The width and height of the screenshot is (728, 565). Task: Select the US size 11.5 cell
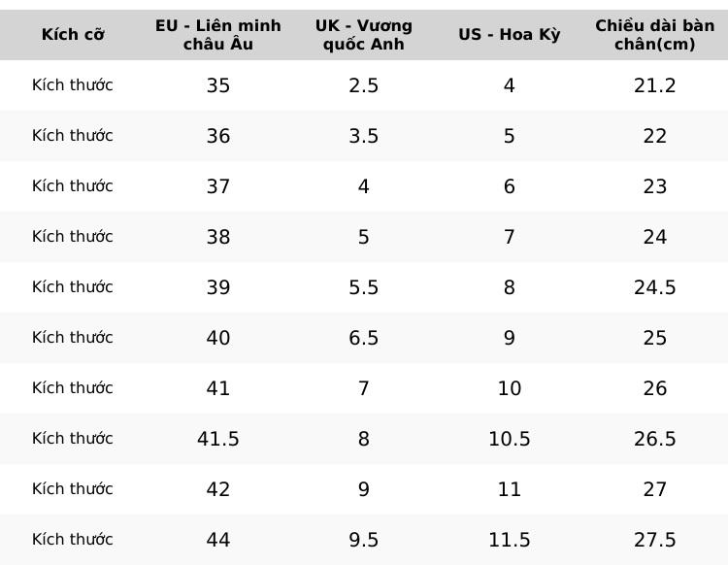510,540
